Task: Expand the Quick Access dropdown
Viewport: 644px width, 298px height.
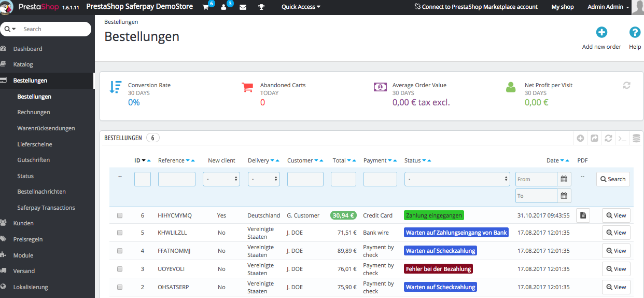Action: tap(301, 7)
